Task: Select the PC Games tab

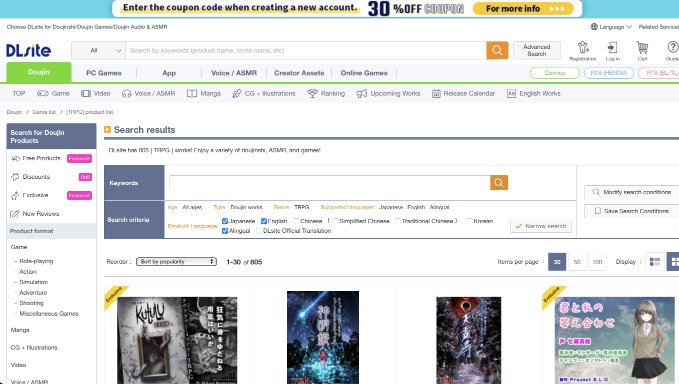Action: pyautogui.click(x=104, y=73)
